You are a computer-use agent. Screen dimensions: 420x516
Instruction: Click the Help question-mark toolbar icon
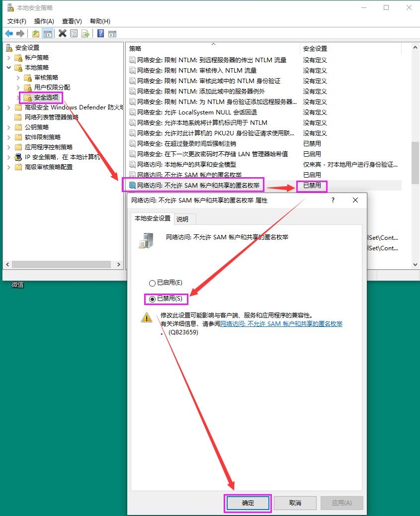click(x=99, y=33)
